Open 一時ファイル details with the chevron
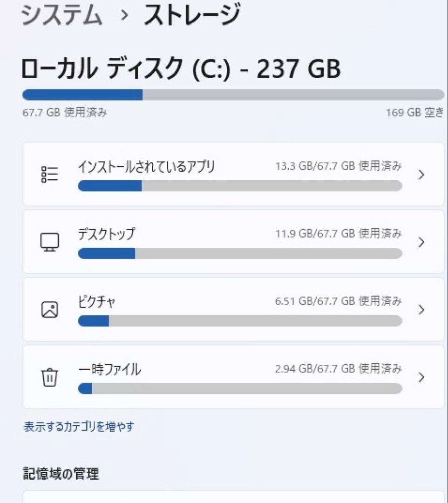This screenshot has width=448, height=503. (422, 378)
